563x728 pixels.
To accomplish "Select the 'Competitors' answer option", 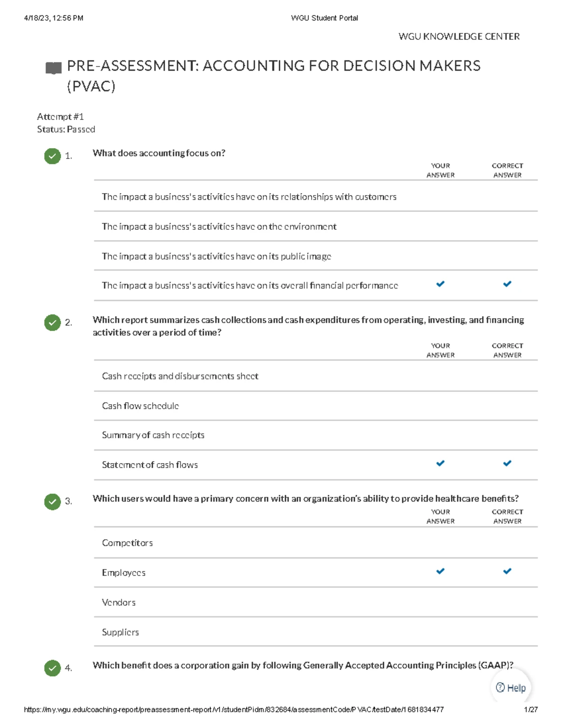I will coord(127,543).
